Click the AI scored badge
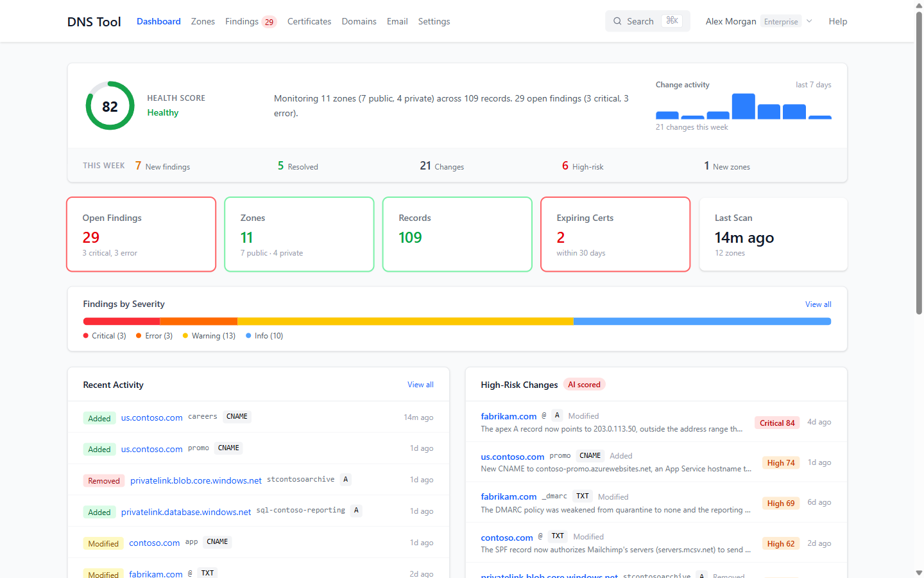This screenshot has width=924, height=578. [584, 385]
